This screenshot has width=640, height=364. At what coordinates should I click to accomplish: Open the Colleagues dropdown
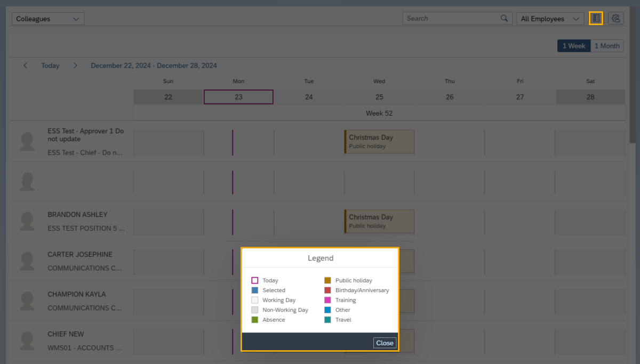coord(48,19)
